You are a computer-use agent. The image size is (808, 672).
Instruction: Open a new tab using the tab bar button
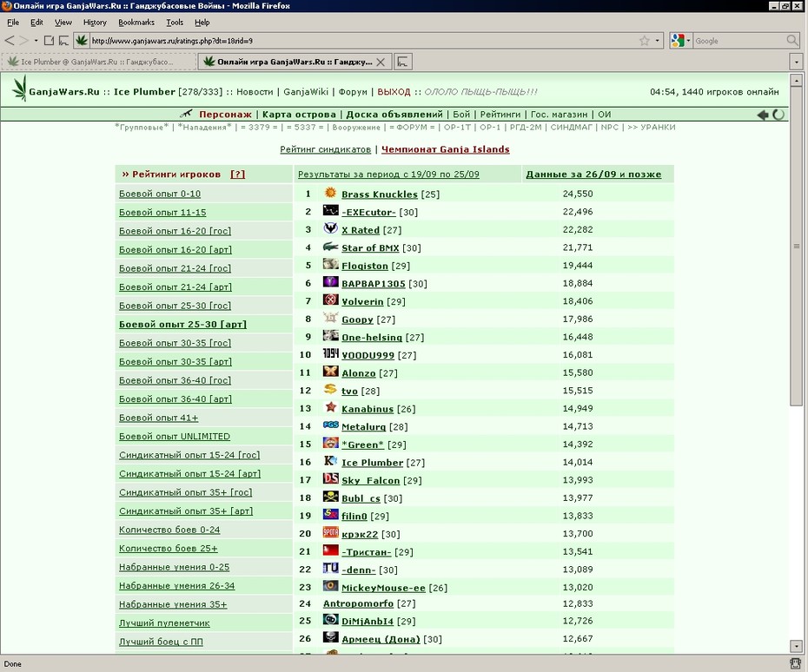[x=403, y=62]
